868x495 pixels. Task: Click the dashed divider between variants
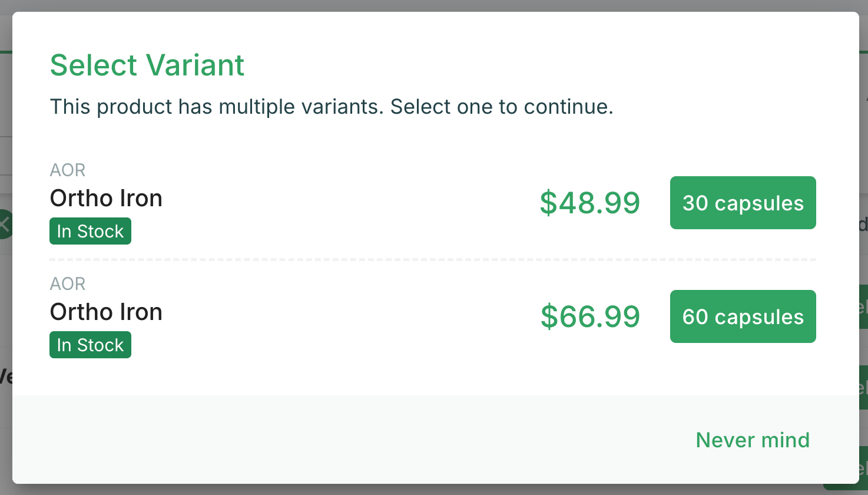tap(433, 259)
